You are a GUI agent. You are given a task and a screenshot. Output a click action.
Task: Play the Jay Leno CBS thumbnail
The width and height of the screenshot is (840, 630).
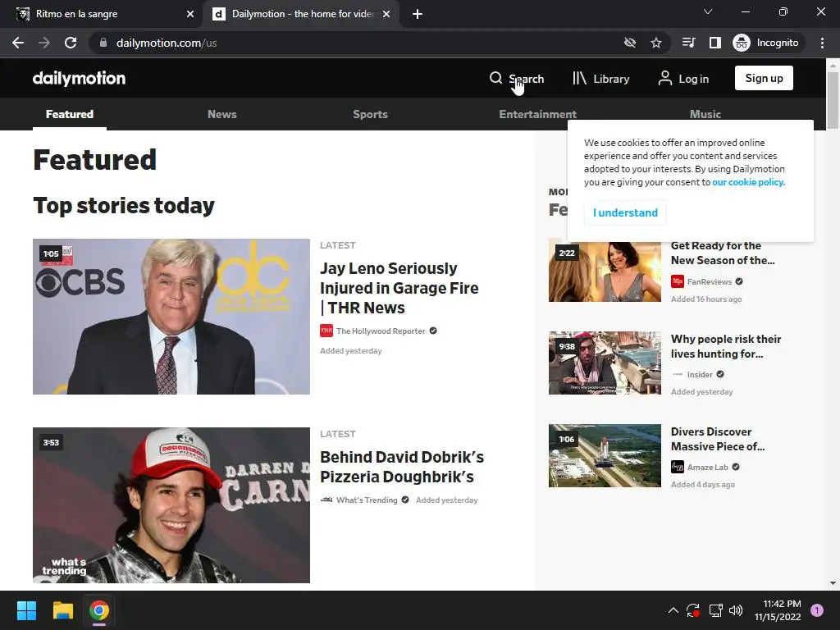(171, 317)
